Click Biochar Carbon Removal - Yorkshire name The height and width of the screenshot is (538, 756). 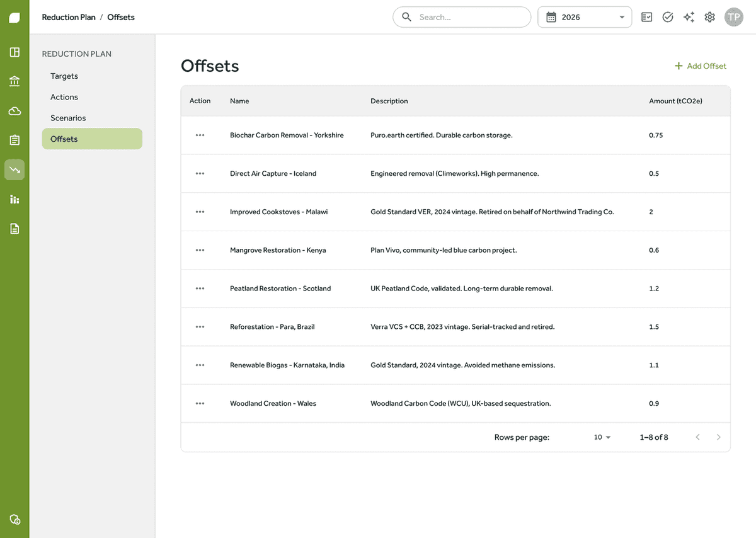287,135
